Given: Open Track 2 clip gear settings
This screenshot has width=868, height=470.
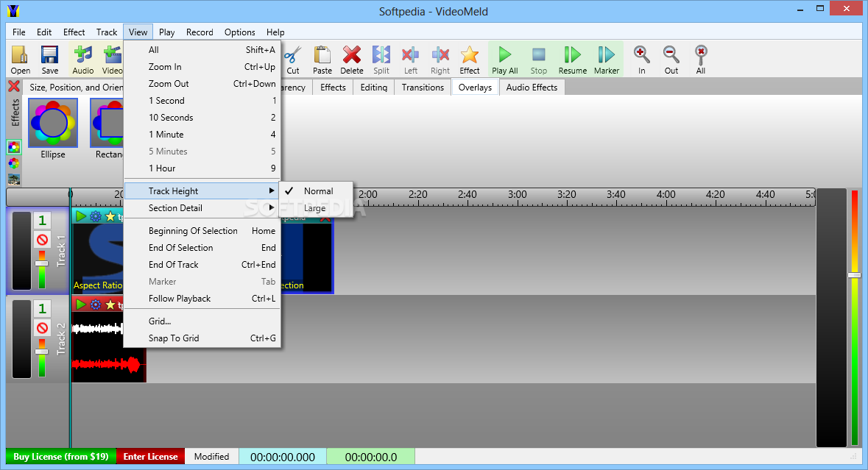Looking at the screenshot, I should tap(96, 304).
